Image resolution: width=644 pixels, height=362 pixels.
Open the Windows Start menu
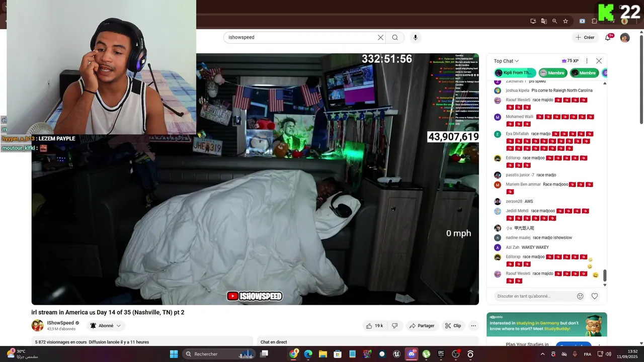pyautogui.click(x=174, y=354)
